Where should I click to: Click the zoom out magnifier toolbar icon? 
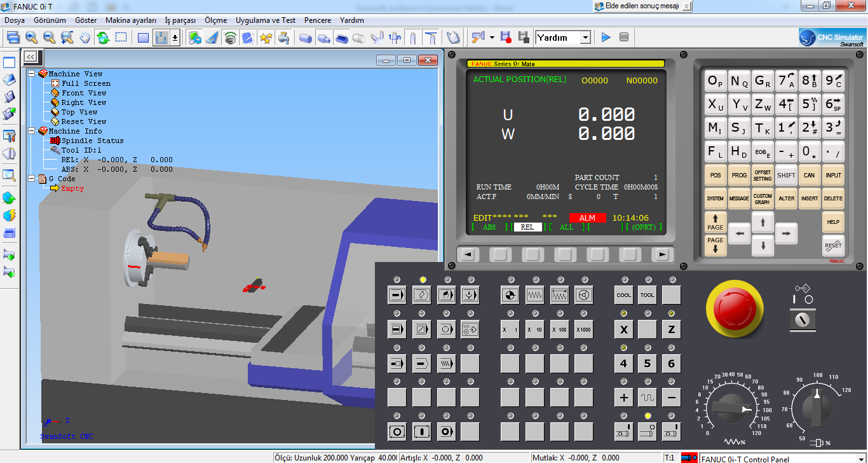pos(49,38)
